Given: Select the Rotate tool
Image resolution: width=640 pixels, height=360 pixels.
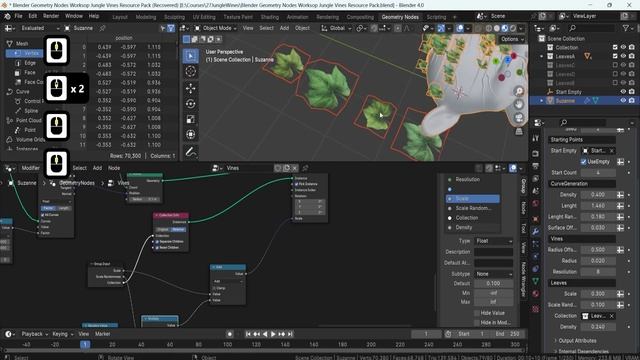Looking at the screenshot, I should (191, 104).
